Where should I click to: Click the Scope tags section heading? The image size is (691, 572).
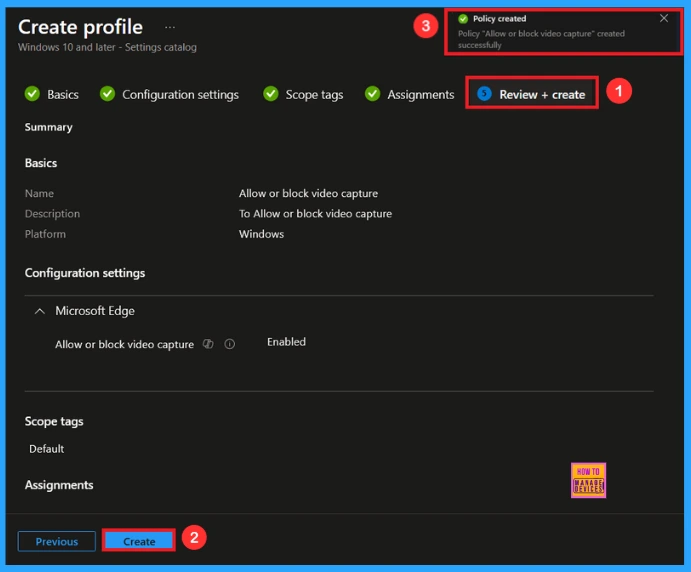(x=54, y=422)
